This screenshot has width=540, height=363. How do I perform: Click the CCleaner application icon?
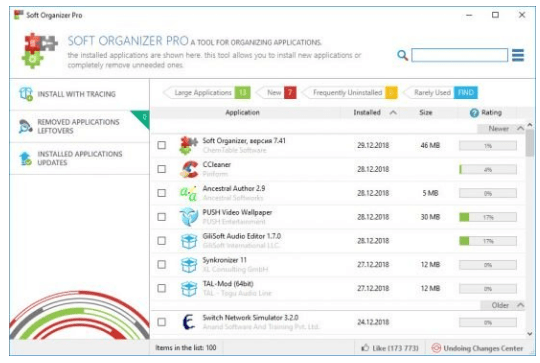[189, 169]
